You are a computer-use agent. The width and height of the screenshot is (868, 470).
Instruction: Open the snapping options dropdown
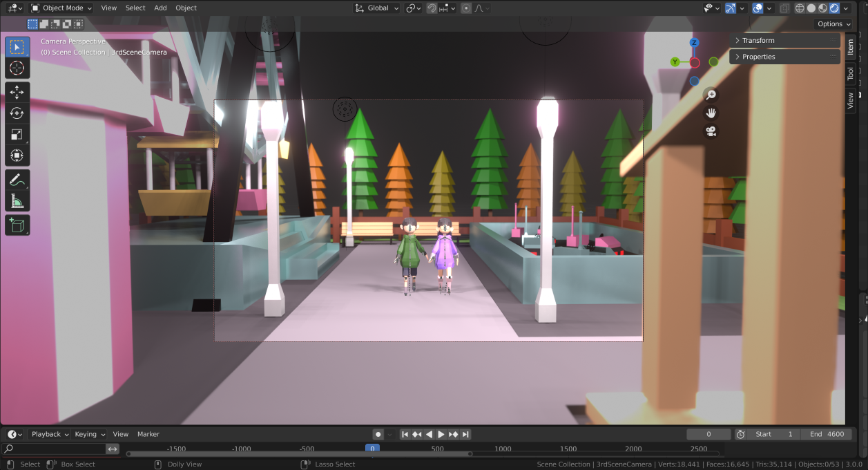(447, 8)
